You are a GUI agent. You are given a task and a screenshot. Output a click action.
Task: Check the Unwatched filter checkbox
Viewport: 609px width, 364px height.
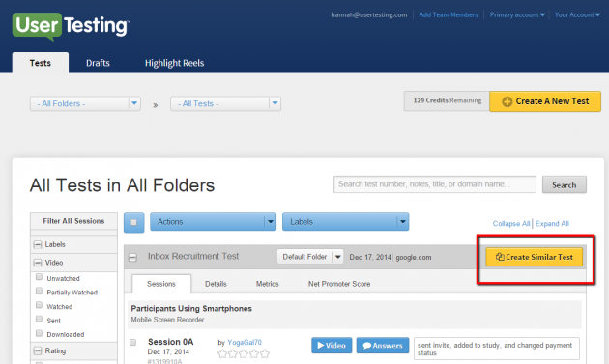pos(39,277)
